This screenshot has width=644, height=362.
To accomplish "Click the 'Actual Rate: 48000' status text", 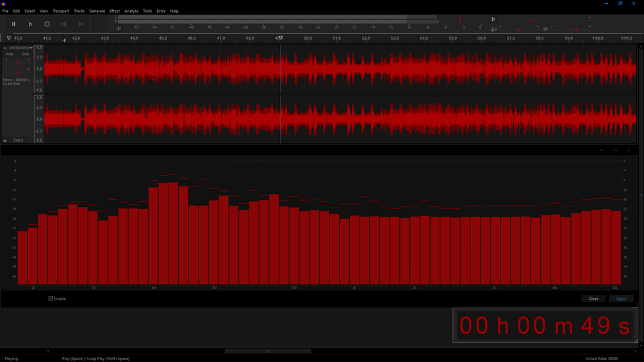I will tap(601, 359).
